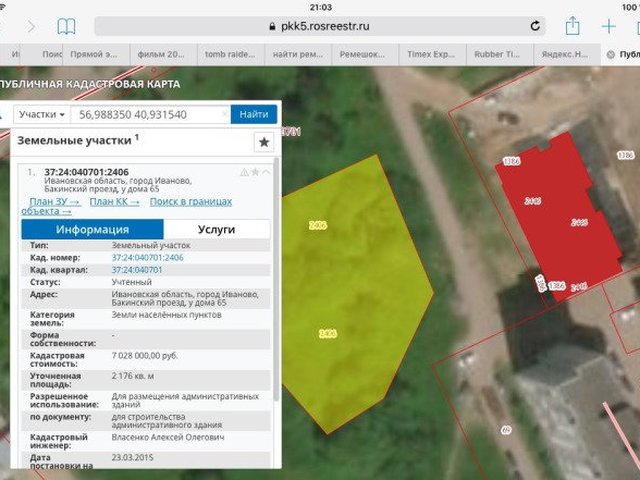Click the lower 2406 label on yellow parcel

click(x=327, y=334)
